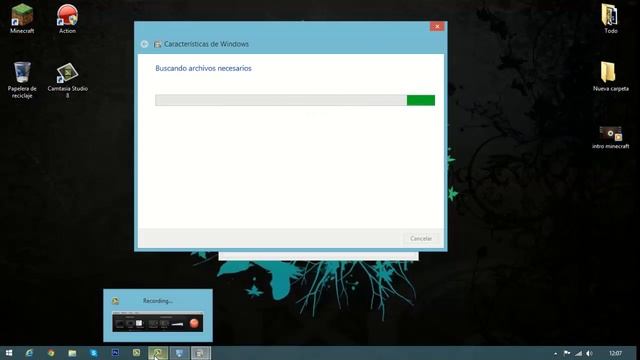Open pinned Camtasia Studio in the taskbar
The width and height of the screenshot is (640, 360).
136,353
